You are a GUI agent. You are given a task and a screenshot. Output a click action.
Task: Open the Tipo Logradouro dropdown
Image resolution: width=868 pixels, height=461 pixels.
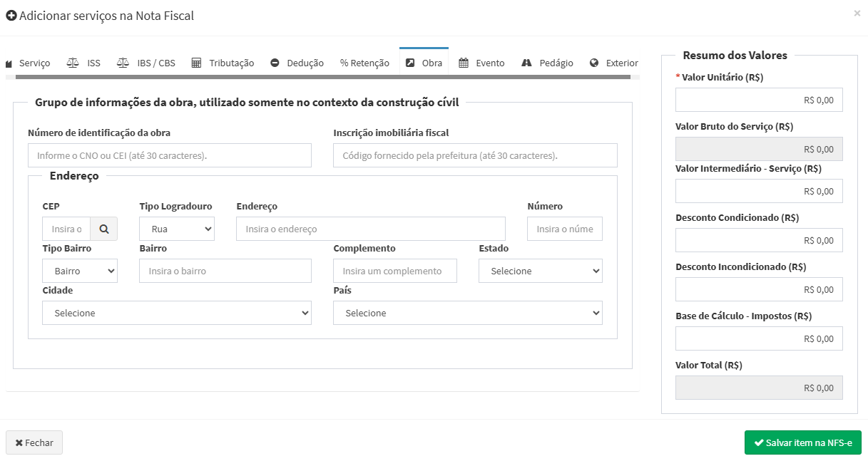pyautogui.click(x=177, y=229)
